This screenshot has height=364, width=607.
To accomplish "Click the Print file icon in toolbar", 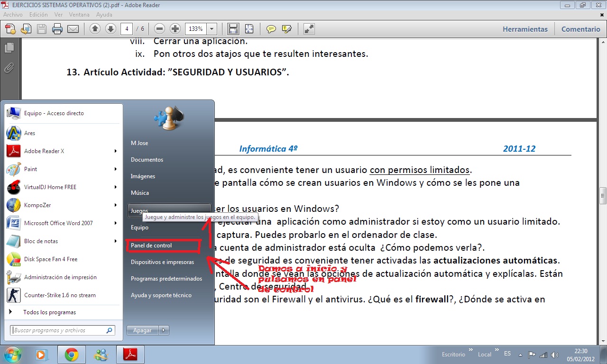I will [x=57, y=29].
